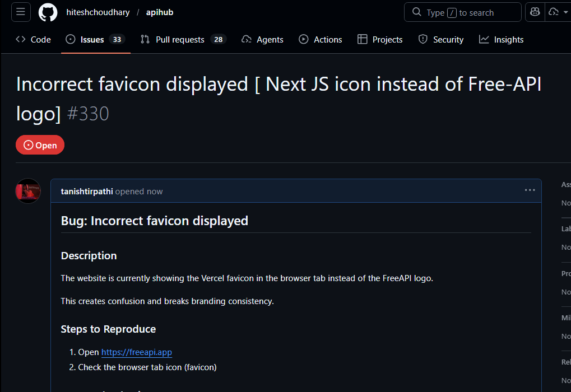Click the GitHub Octocat logo
Image resolution: width=571 pixels, height=392 pixels.
coord(48,12)
